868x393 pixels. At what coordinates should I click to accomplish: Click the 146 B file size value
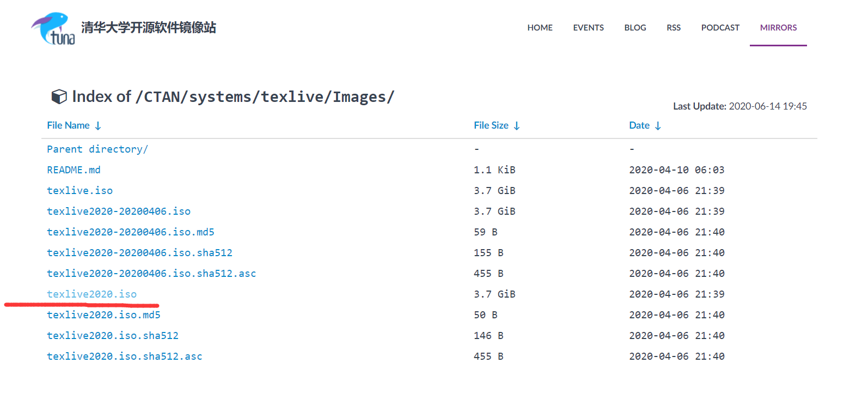(x=488, y=336)
